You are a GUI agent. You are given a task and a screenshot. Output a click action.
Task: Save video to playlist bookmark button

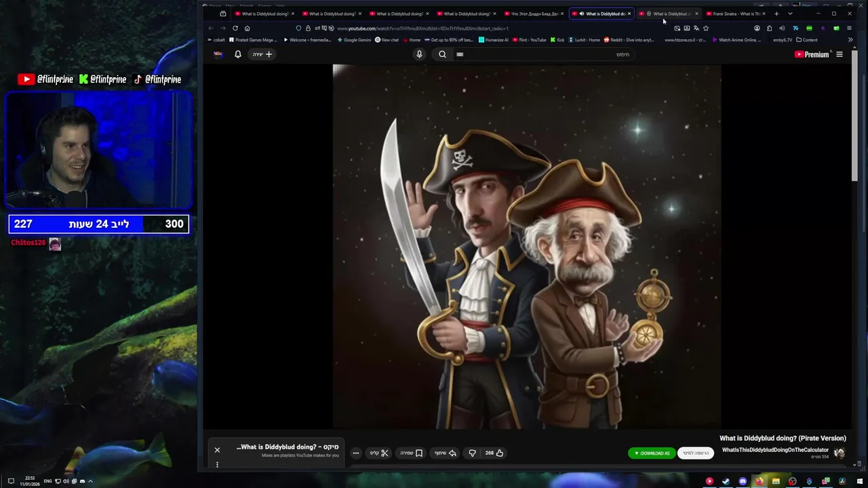pos(412,453)
